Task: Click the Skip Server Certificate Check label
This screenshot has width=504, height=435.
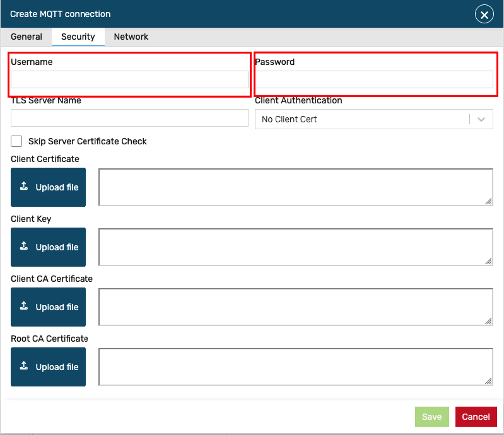Action: 88,141
